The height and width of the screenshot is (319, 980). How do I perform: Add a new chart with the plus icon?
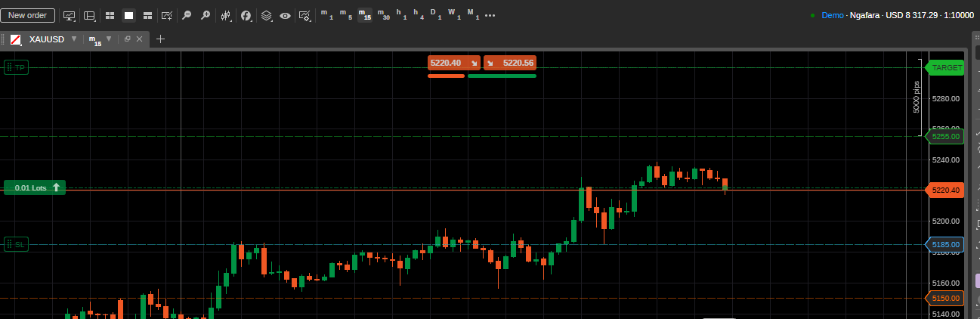point(160,39)
